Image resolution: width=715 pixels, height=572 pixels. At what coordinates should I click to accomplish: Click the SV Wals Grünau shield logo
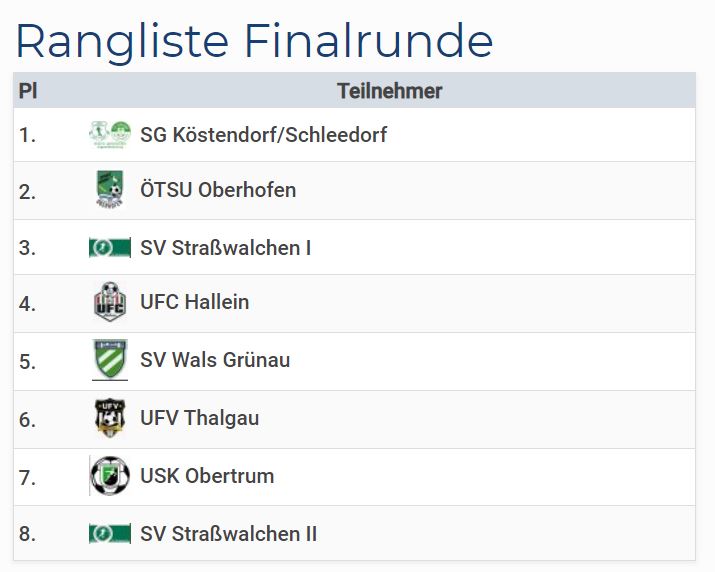(110, 360)
